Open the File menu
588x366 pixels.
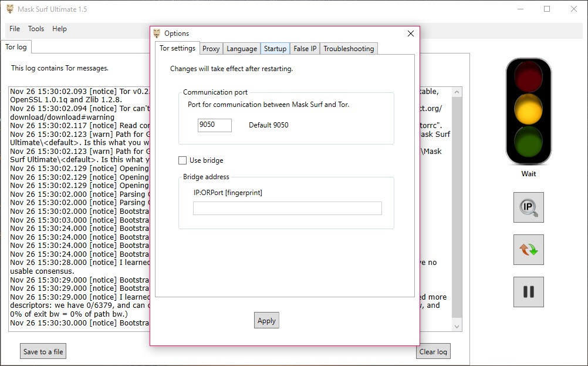(x=15, y=29)
